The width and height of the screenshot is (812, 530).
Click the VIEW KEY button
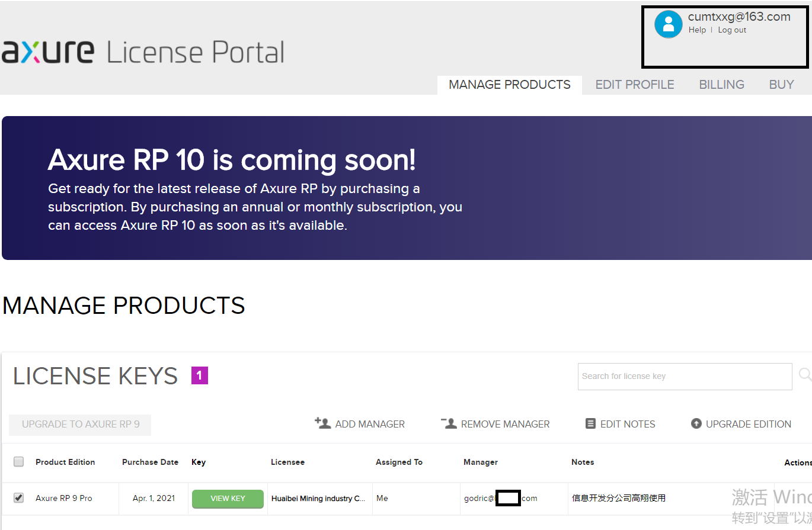point(228,499)
